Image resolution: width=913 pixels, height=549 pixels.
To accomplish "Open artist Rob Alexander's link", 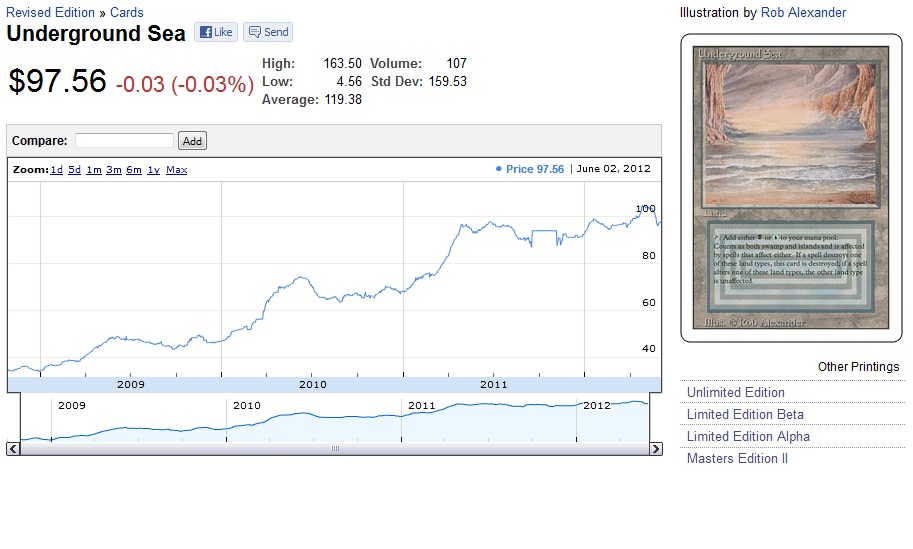I will coord(803,13).
